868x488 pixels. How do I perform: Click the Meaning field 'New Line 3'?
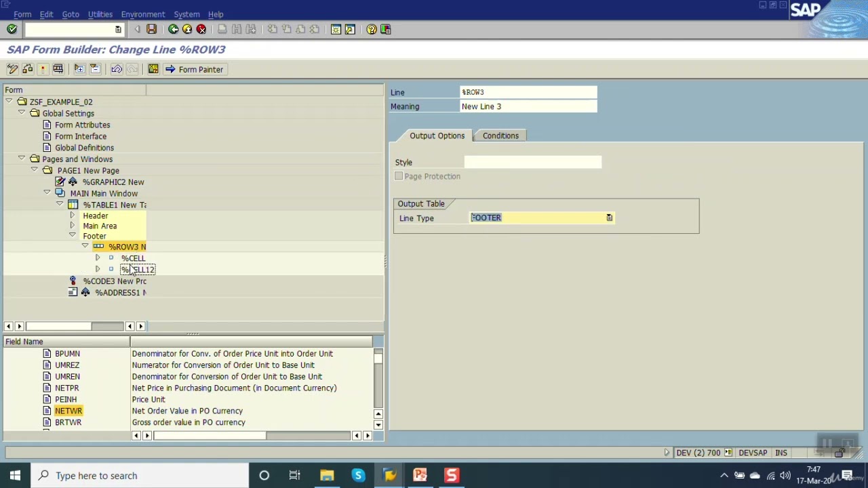[528, 106]
